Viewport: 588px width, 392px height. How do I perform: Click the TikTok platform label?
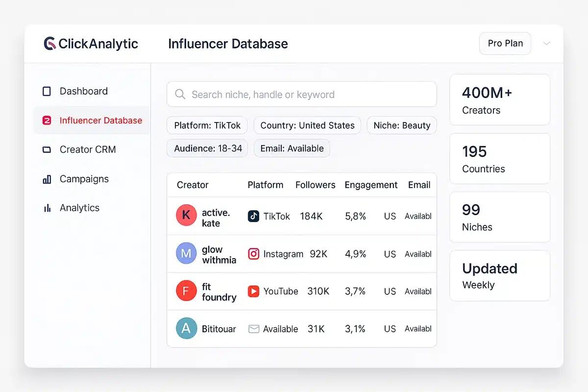tap(277, 216)
